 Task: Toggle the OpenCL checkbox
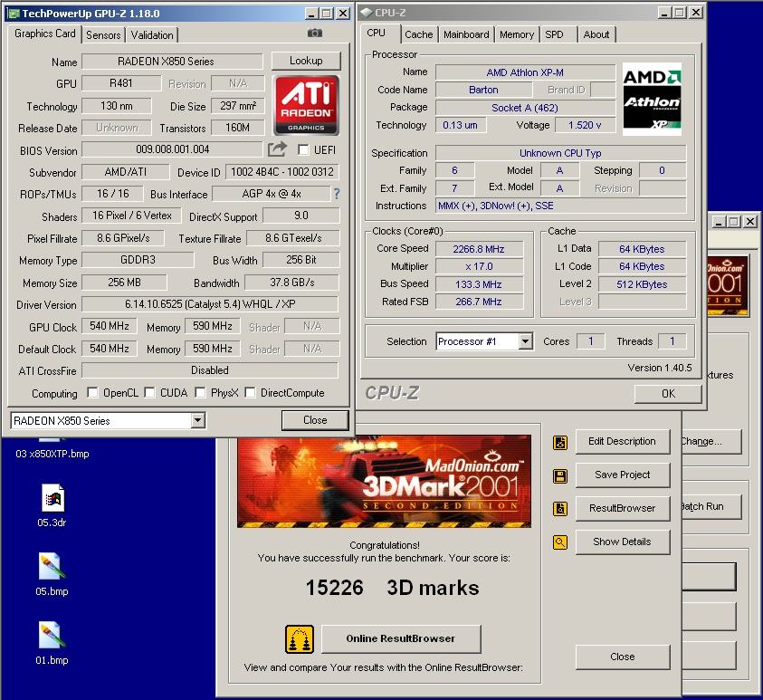92,393
